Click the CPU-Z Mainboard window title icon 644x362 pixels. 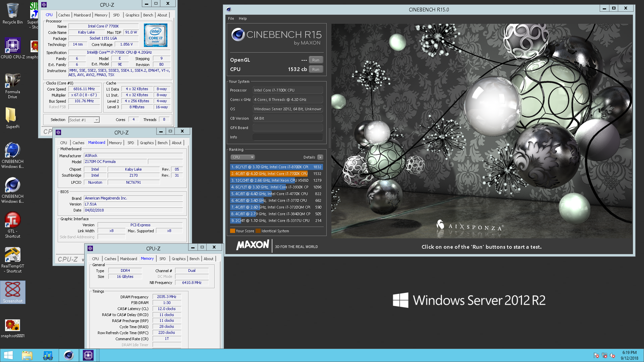(x=58, y=132)
